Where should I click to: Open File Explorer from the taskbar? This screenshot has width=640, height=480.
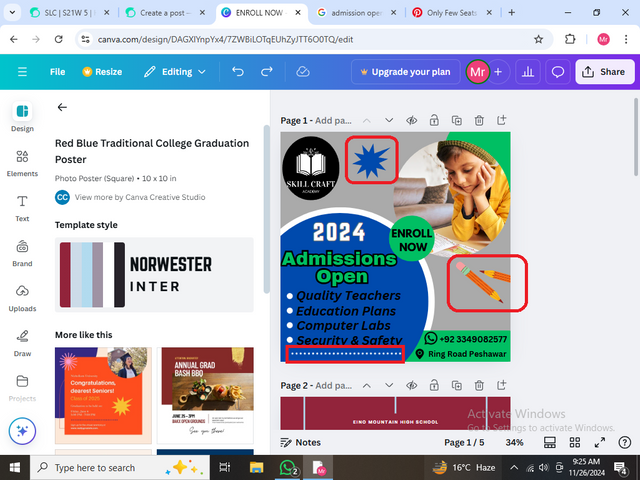[x=257, y=468]
